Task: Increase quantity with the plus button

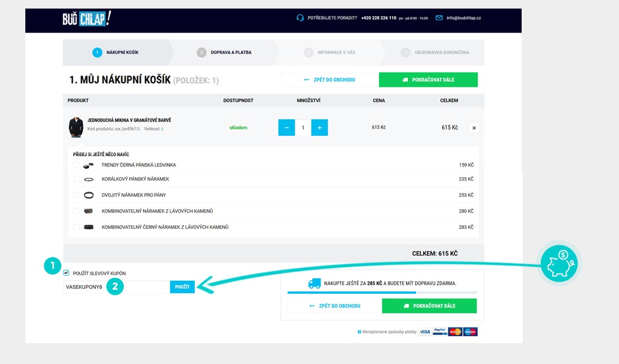Action: pos(320,128)
